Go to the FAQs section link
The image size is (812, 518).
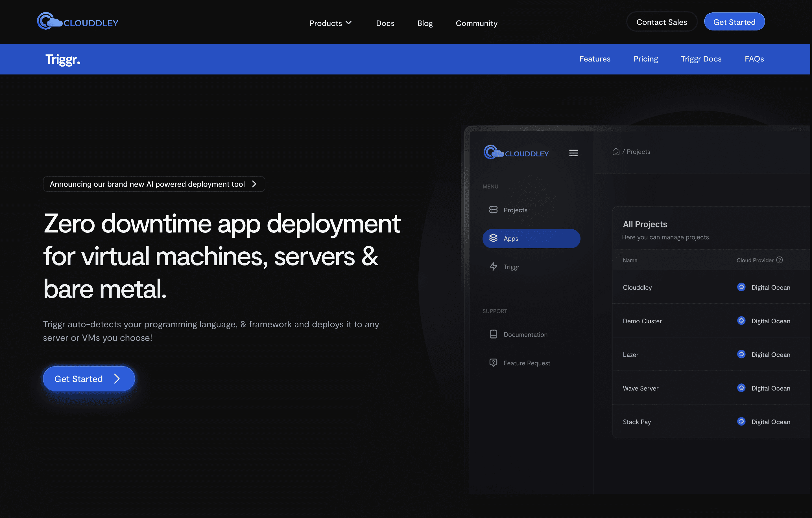(x=754, y=59)
